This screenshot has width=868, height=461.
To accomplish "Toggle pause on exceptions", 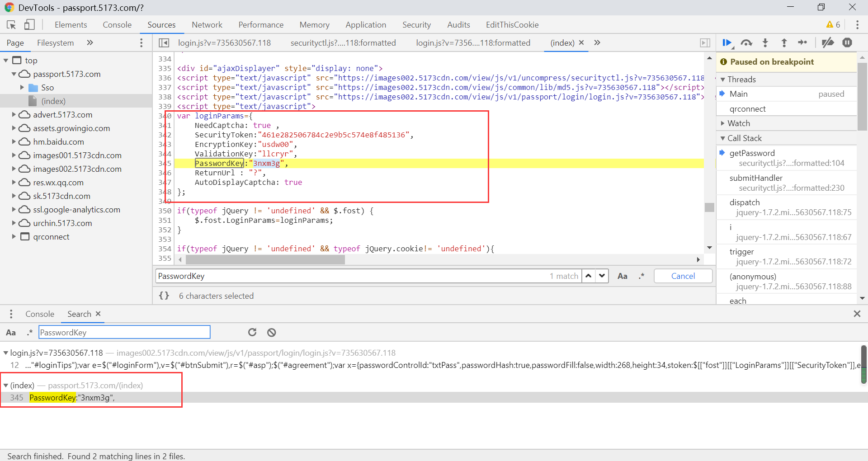I will 847,43.
